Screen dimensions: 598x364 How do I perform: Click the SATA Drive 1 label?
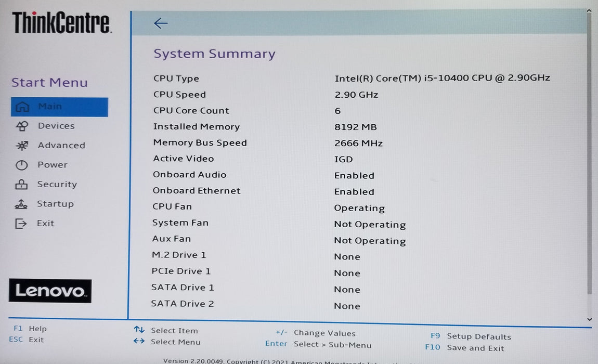pos(183,288)
